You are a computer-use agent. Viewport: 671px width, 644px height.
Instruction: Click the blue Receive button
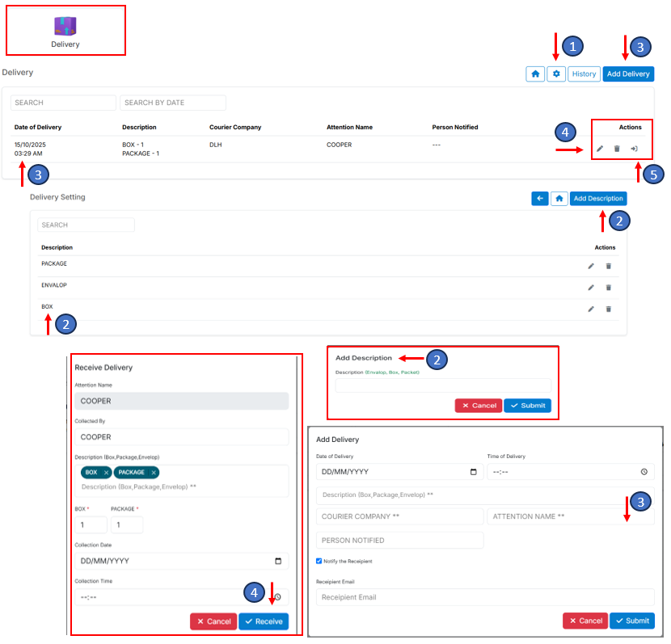pos(263,621)
